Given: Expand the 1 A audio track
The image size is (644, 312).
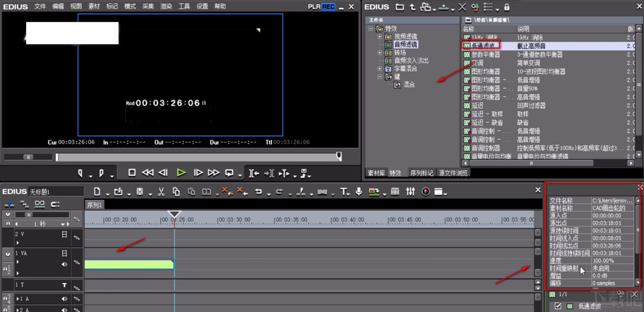Looking at the screenshot, I should tap(18, 299).
